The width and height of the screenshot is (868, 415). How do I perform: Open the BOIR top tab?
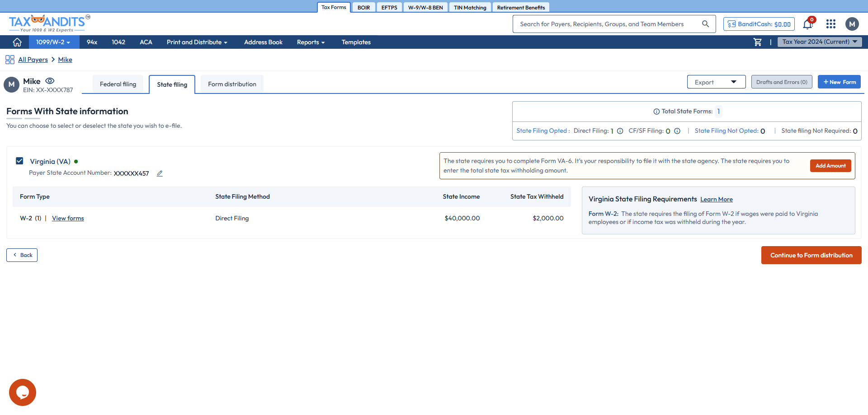point(363,8)
